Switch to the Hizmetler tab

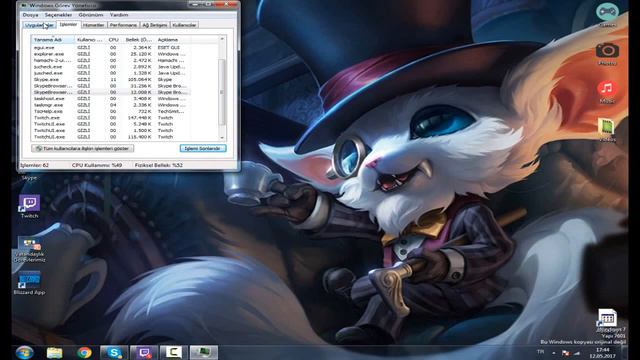coord(93,25)
